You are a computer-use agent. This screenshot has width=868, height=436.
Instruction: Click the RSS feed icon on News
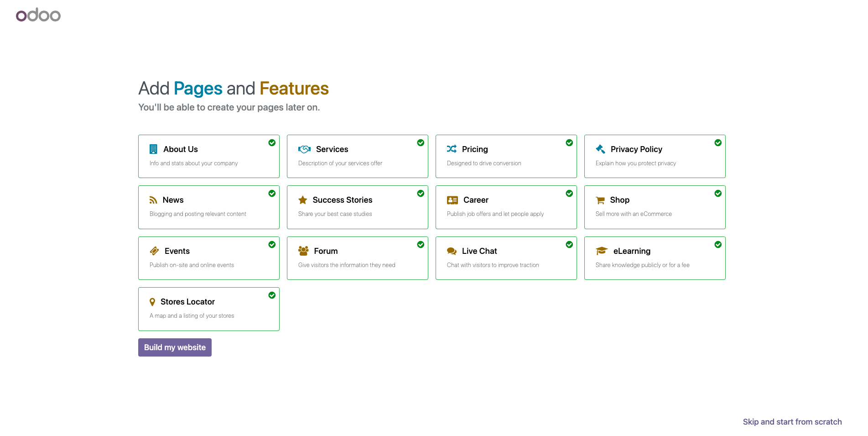point(153,200)
